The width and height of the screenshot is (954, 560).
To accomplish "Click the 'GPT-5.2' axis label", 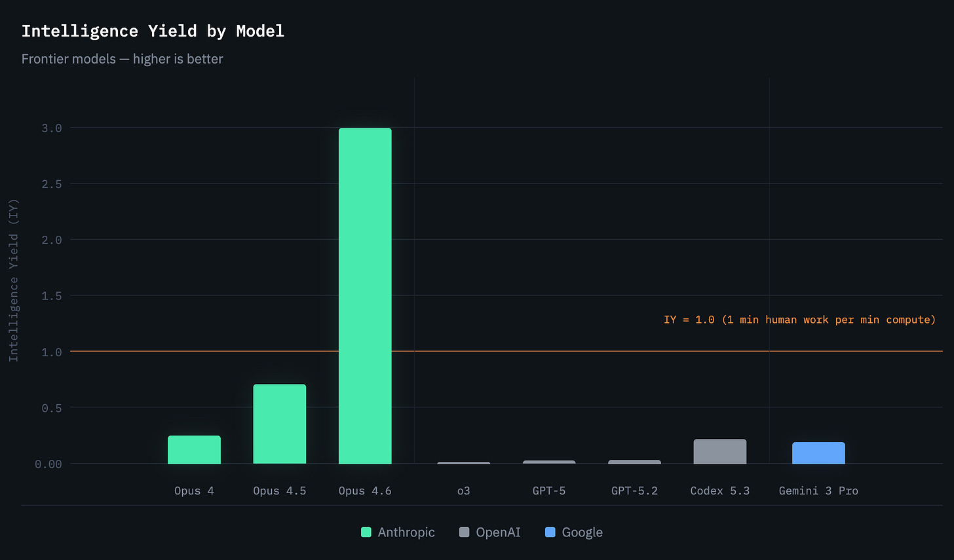I will [x=634, y=491].
